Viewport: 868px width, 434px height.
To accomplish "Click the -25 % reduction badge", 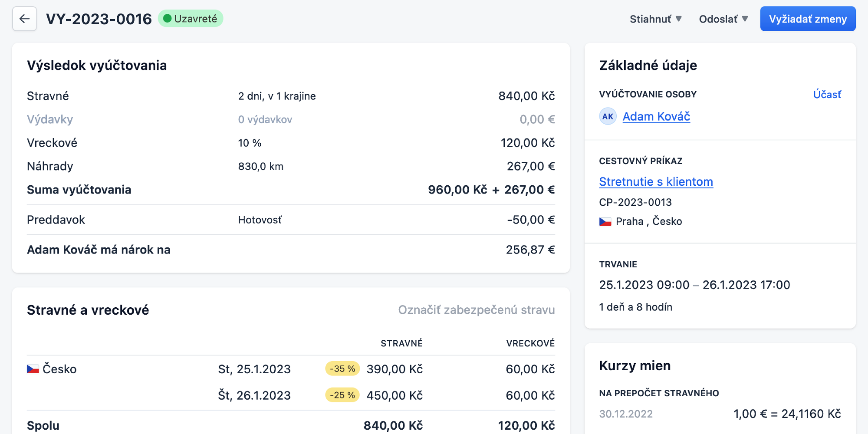I will (x=342, y=395).
